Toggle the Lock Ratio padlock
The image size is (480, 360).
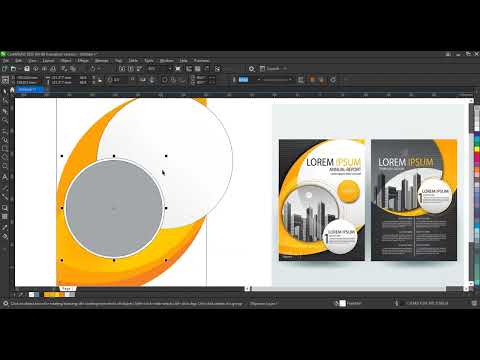click(100, 80)
